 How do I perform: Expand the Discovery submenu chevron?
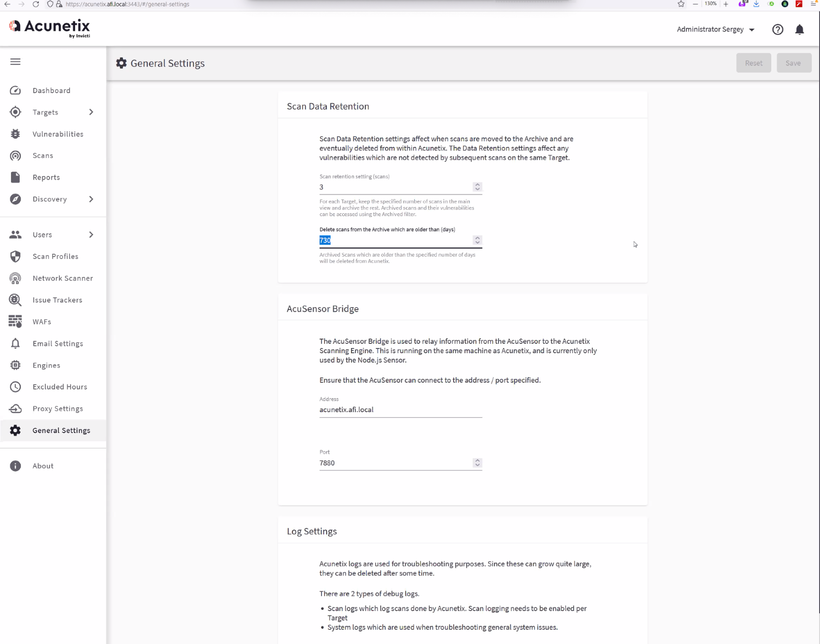pyautogui.click(x=91, y=199)
